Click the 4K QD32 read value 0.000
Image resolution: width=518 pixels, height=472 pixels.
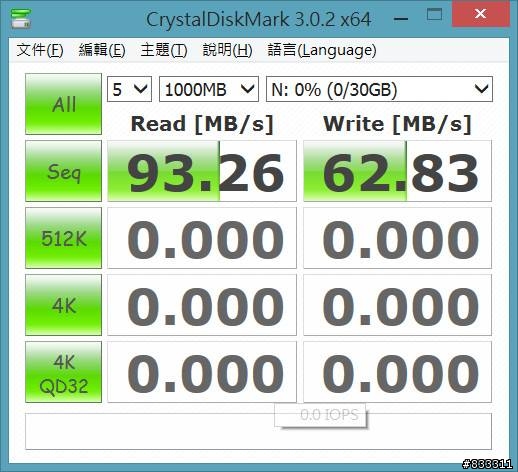coord(202,372)
